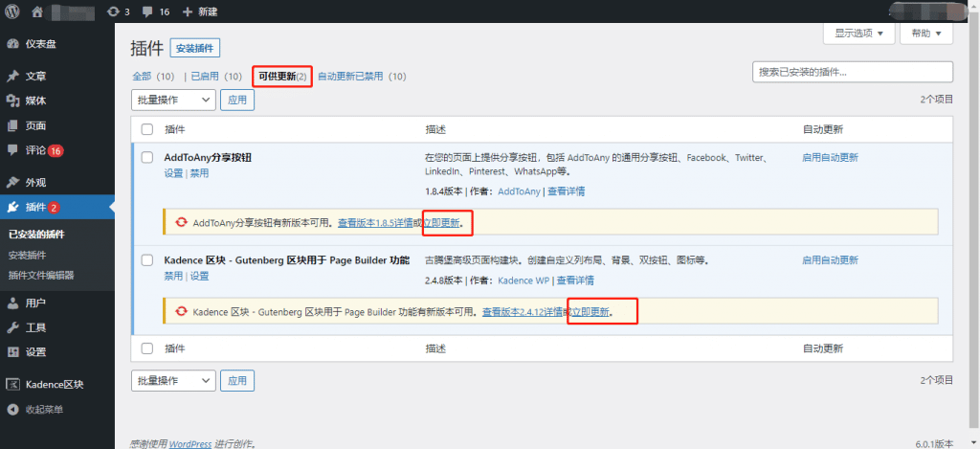The width and height of the screenshot is (980, 449).
Task: Click 禁用 under AddToAny分享按钮
Action: 199,173
